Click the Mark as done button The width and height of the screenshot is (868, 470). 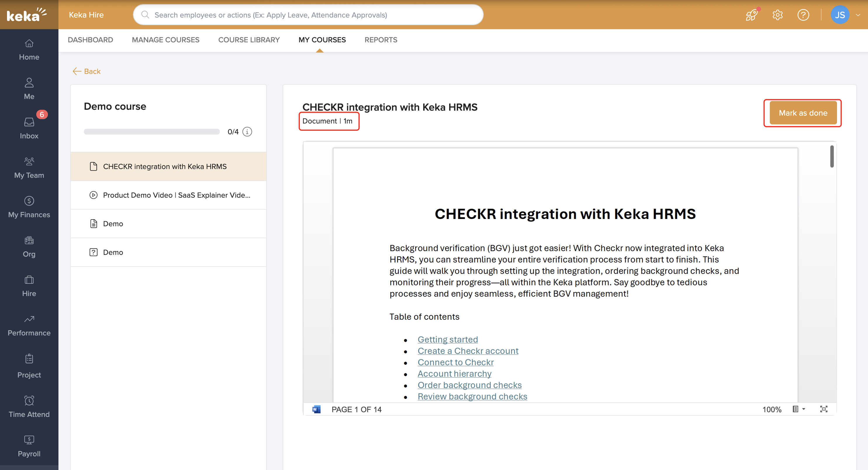[x=803, y=113]
